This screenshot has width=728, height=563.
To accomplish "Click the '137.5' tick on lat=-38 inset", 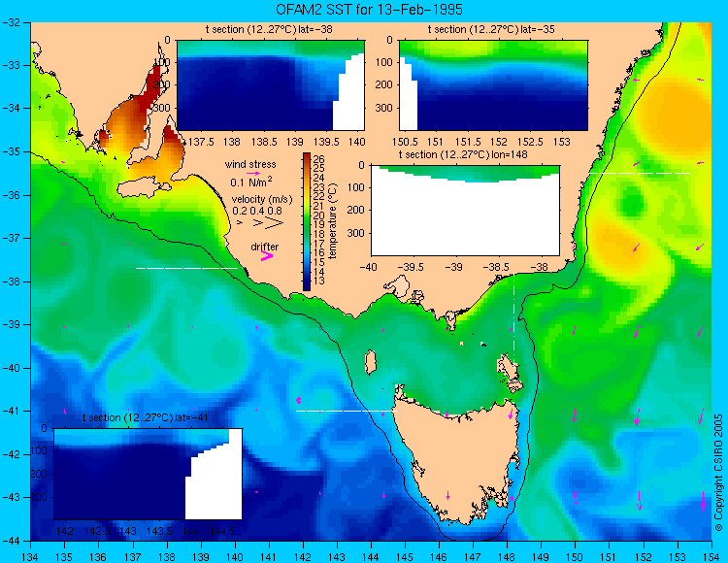I will [x=201, y=142].
